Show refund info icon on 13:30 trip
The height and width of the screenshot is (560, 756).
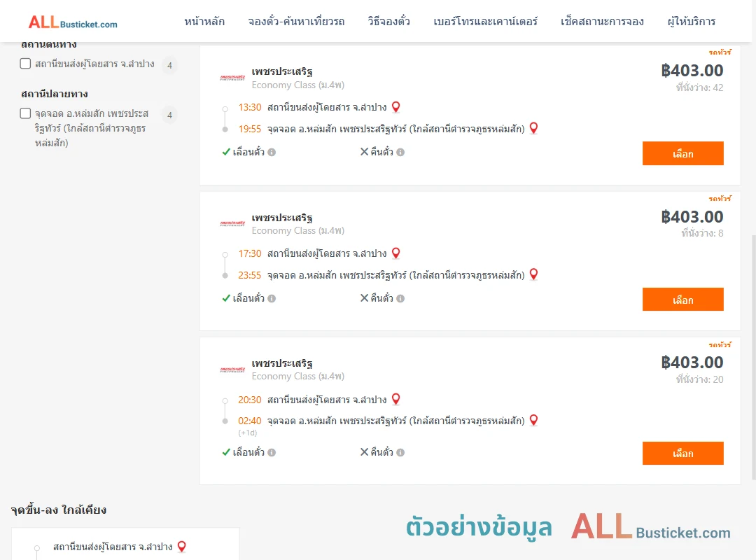[400, 153]
